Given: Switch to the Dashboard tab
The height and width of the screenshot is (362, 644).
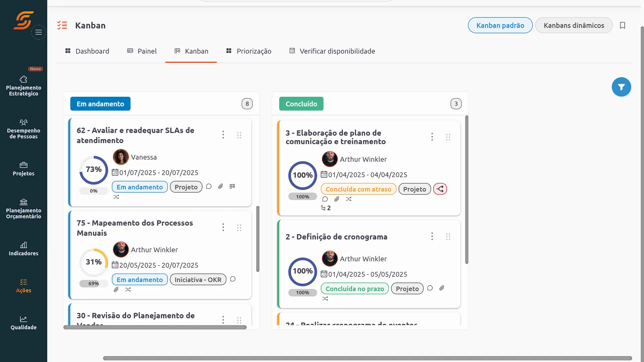Looking at the screenshot, I should click(x=87, y=51).
